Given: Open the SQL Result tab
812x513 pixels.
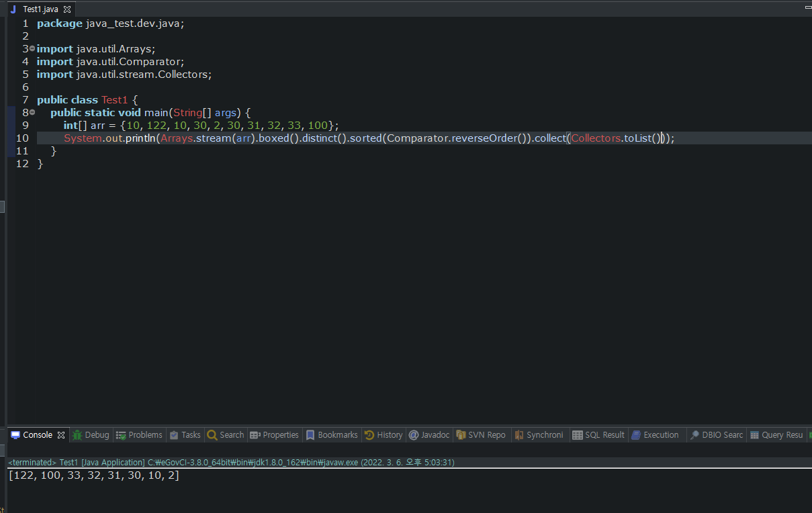Looking at the screenshot, I should click(x=598, y=435).
